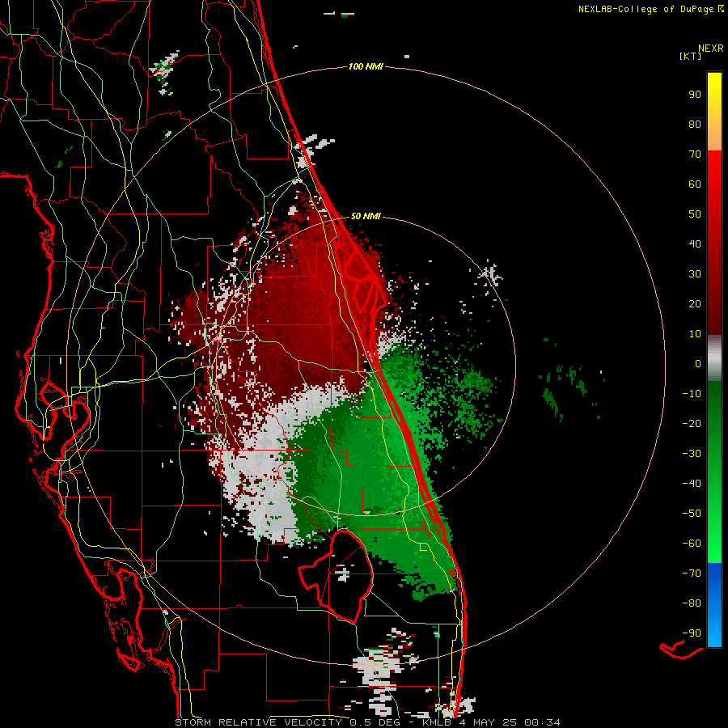Click the [KT] units label above color bar
The height and width of the screenshot is (728, 728).
tap(690, 56)
